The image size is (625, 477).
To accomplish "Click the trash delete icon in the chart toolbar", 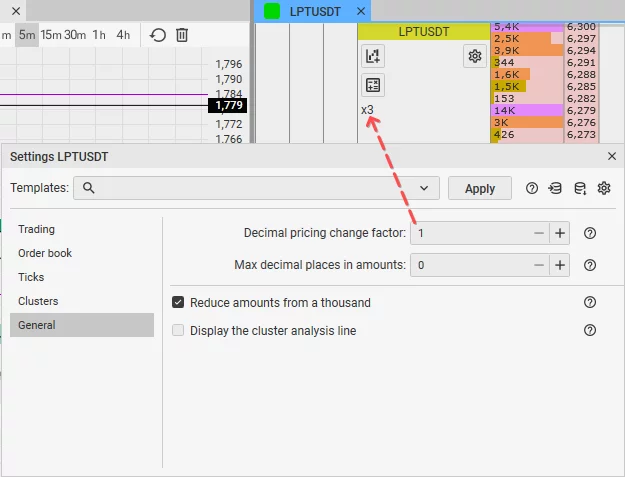I will pyautogui.click(x=182, y=35).
